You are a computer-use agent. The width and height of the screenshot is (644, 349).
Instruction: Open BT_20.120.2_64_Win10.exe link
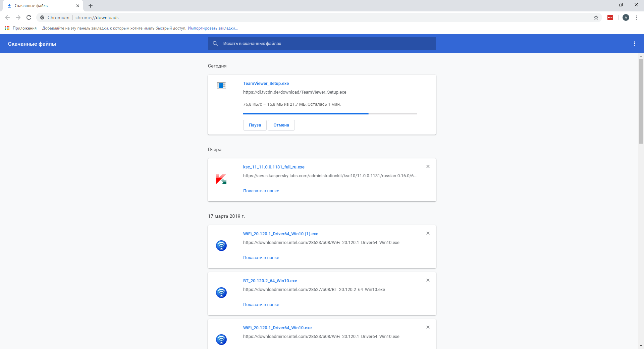point(270,281)
